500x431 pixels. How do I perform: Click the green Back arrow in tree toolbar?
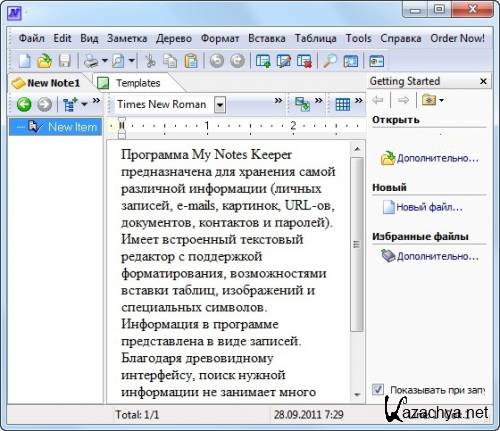[x=24, y=104]
